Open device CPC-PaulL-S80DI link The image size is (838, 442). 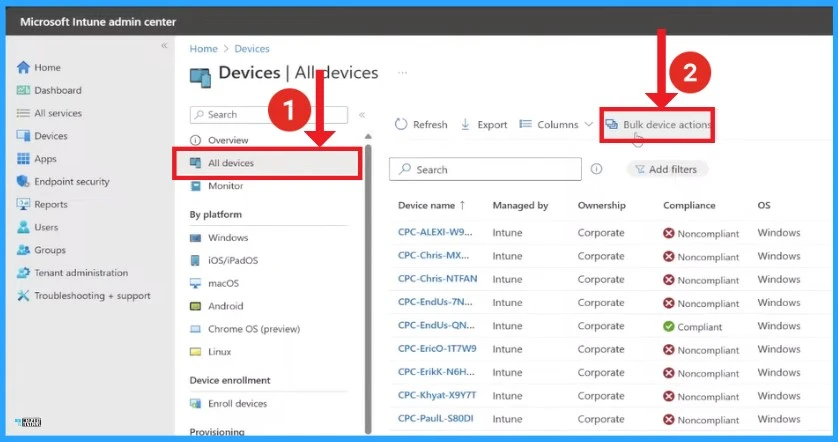point(435,418)
